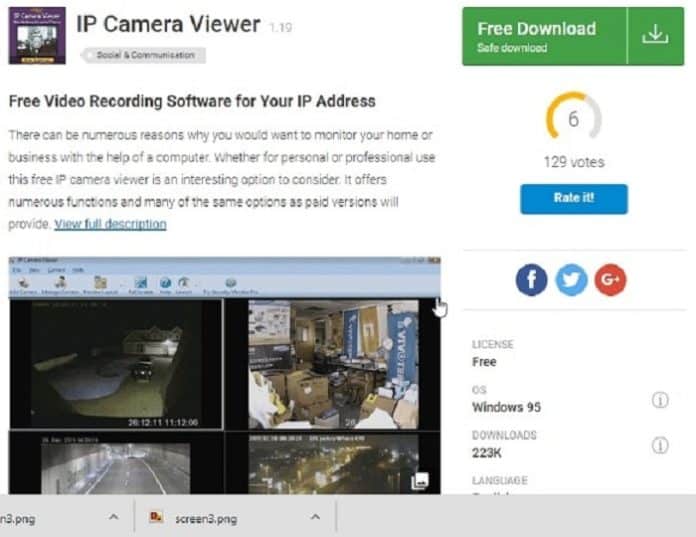The image size is (696, 537).
Task: Click the Windows 95 OS value
Action: click(506, 407)
